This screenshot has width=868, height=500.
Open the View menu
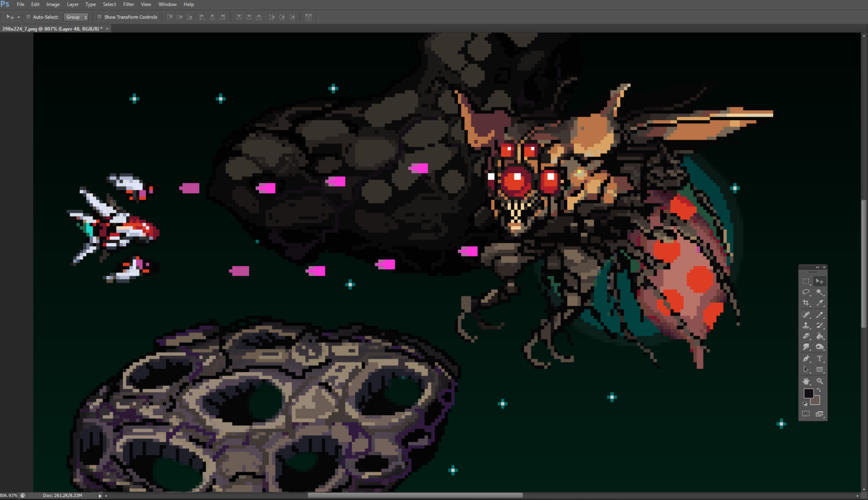[146, 4]
